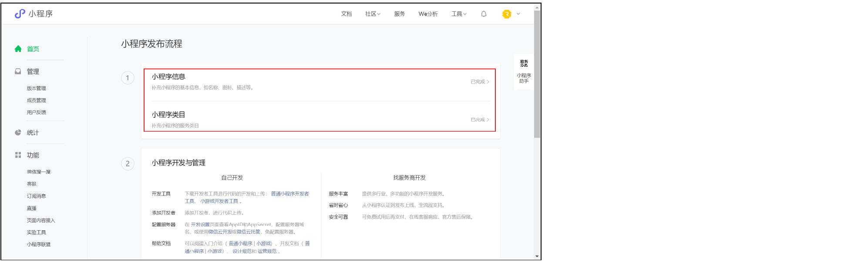Screen dimensions: 868x262
Task: Open the 小游戏开发者工具 link
Action: (219, 201)
